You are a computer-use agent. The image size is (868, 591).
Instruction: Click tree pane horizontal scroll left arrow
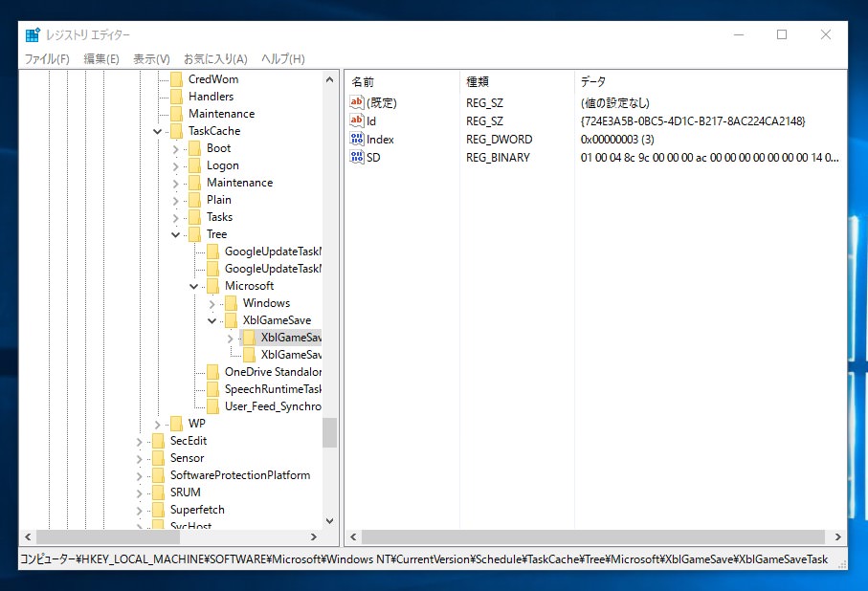(28, 536)
